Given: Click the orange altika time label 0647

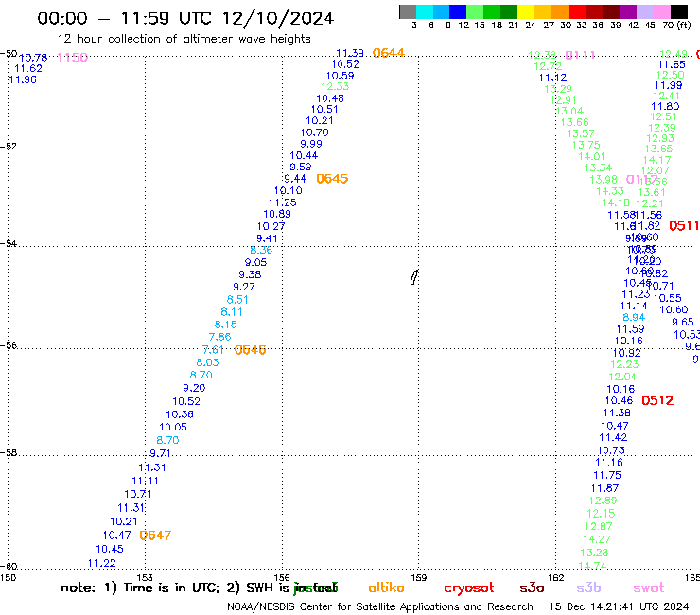Looking at the screenshot, I should pos(155,536).
